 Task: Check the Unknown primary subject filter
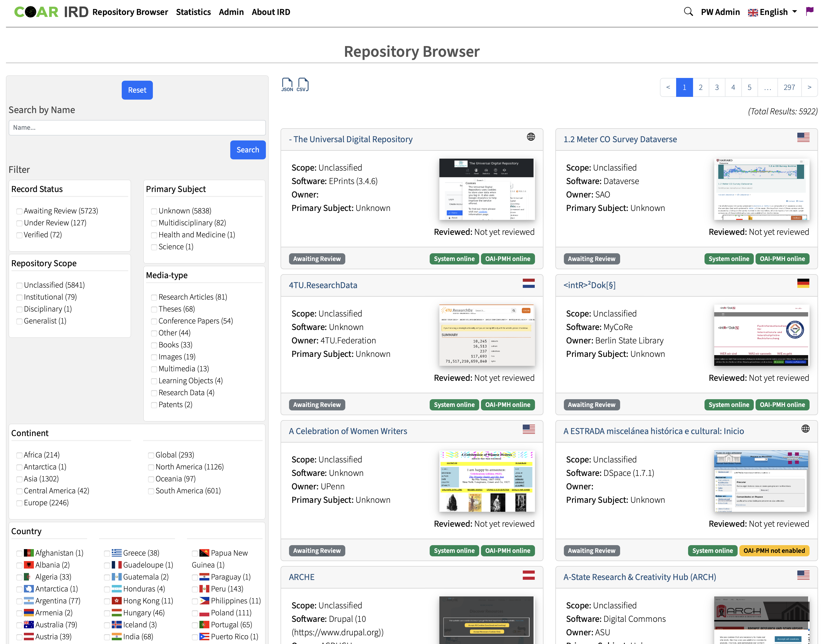(154, 211)
